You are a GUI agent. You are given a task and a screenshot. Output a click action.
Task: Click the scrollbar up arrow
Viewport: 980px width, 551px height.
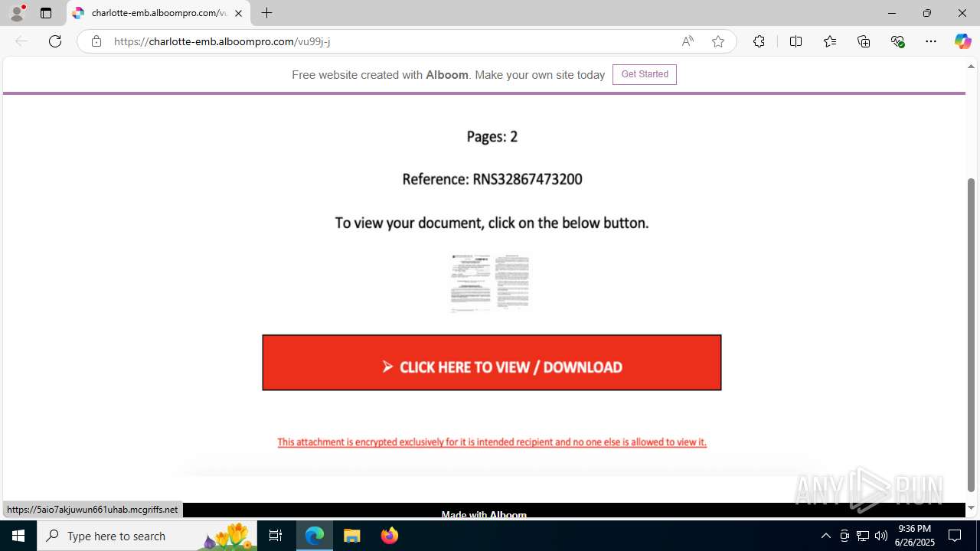[x=971, y=67]
